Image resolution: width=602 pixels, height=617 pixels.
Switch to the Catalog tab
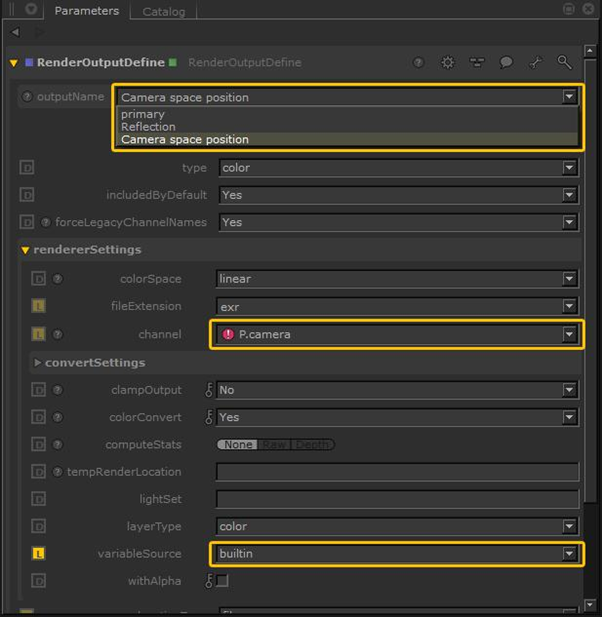click(164, 12)
